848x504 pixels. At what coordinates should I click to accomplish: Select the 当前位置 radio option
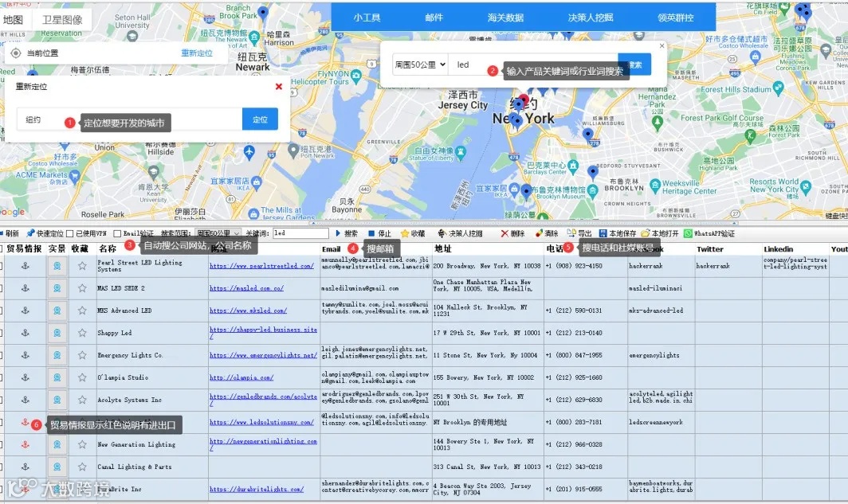click(16, 53)
